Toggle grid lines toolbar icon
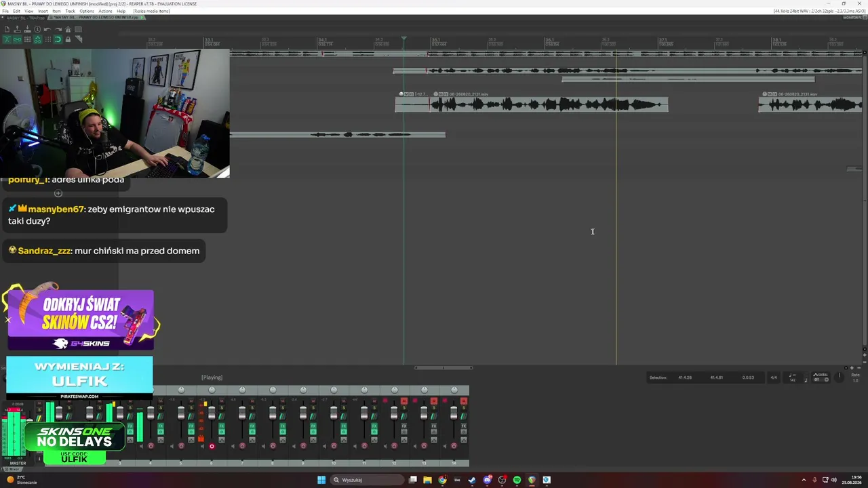Image resolution: width=868 pixels, height=488 pixels. coord(47,39)
